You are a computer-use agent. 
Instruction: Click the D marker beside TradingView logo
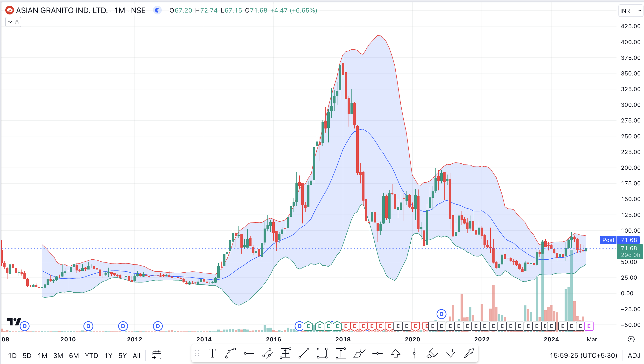(25, 326)
